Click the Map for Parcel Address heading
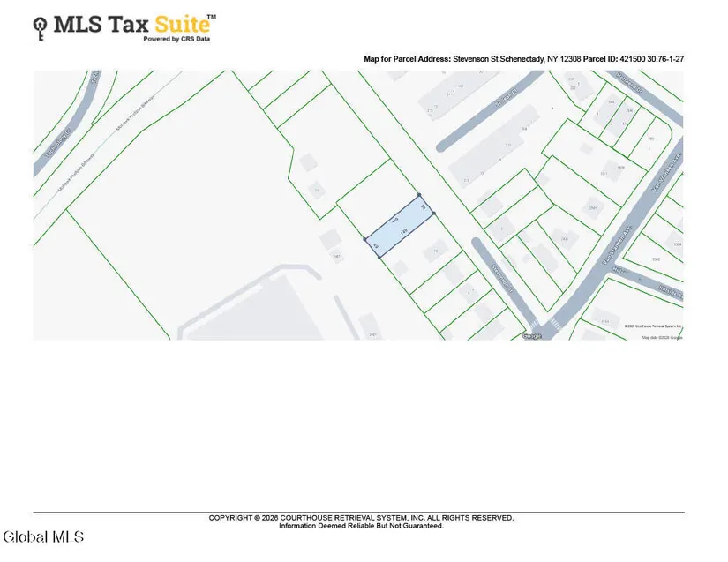 [x=407, y=59]
